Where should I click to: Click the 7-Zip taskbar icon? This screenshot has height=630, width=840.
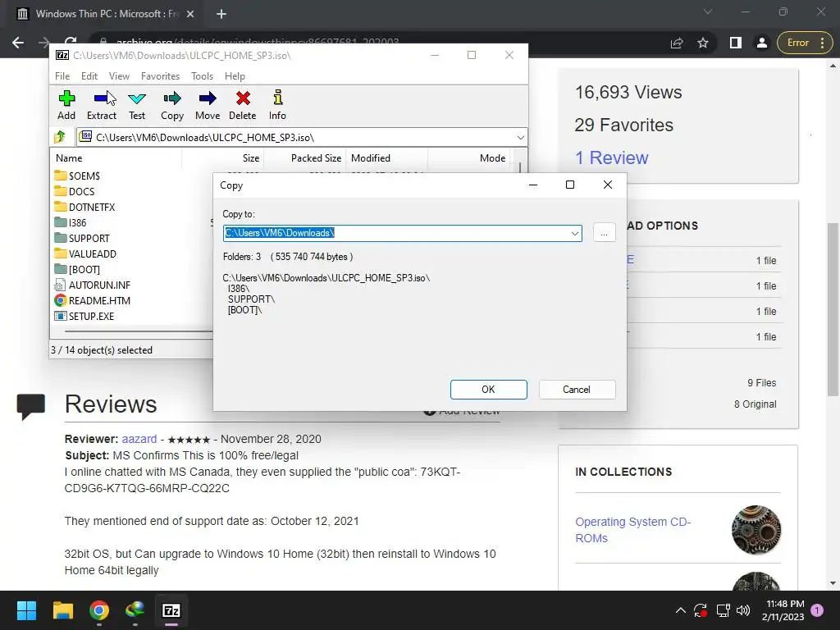pos(171,610)
